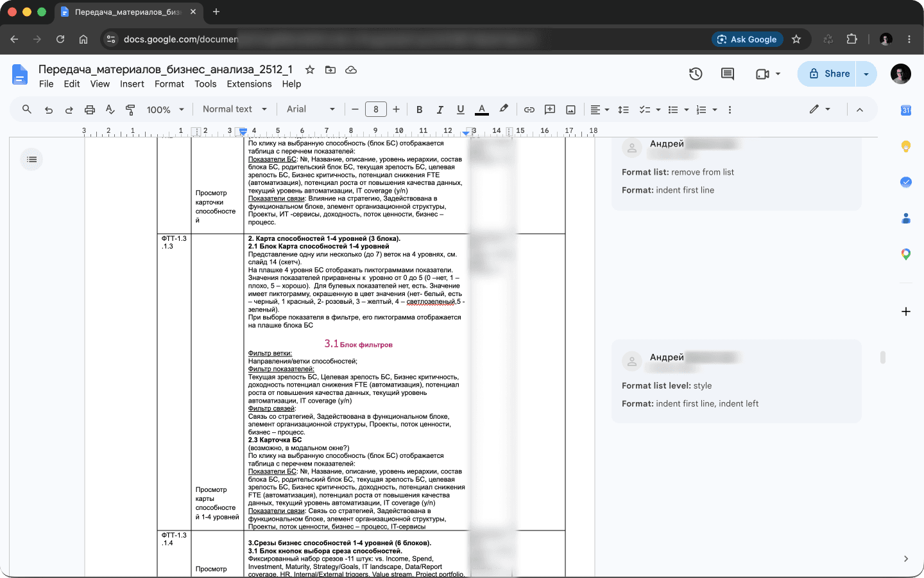
Task: Open the zoom level dropdown
Action: tap(166, 110)
